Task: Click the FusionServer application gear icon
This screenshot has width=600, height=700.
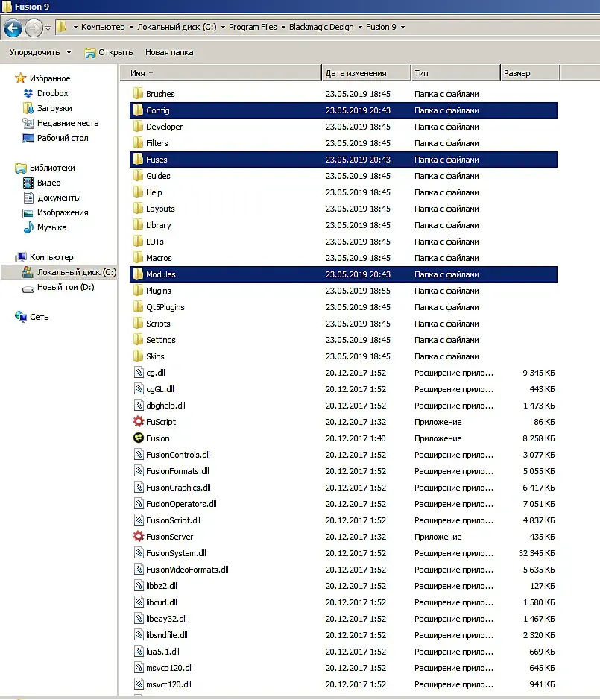Action: tap(139, 536)
